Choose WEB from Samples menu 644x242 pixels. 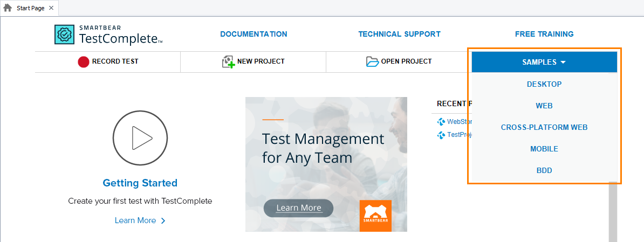(x=544, y=106)
